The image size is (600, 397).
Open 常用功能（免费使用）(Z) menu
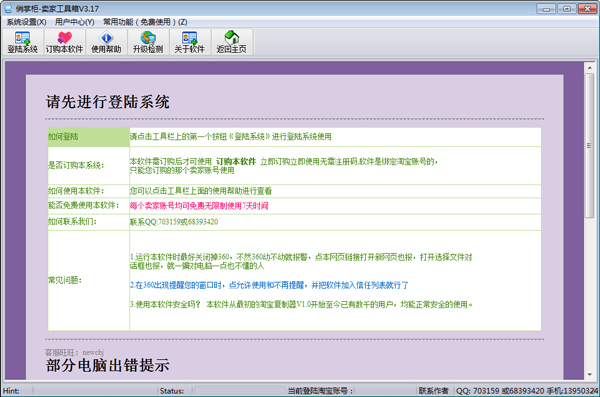(x=145, y=22)
